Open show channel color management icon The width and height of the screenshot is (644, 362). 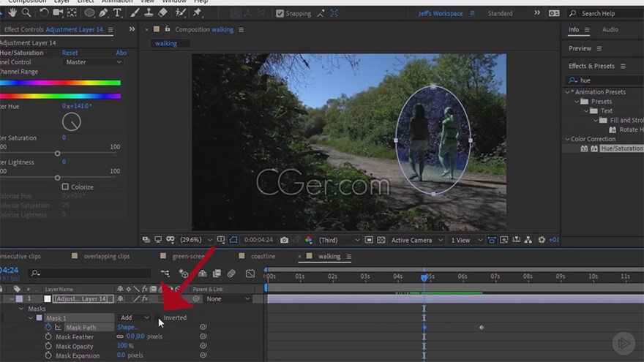[308, 240]
